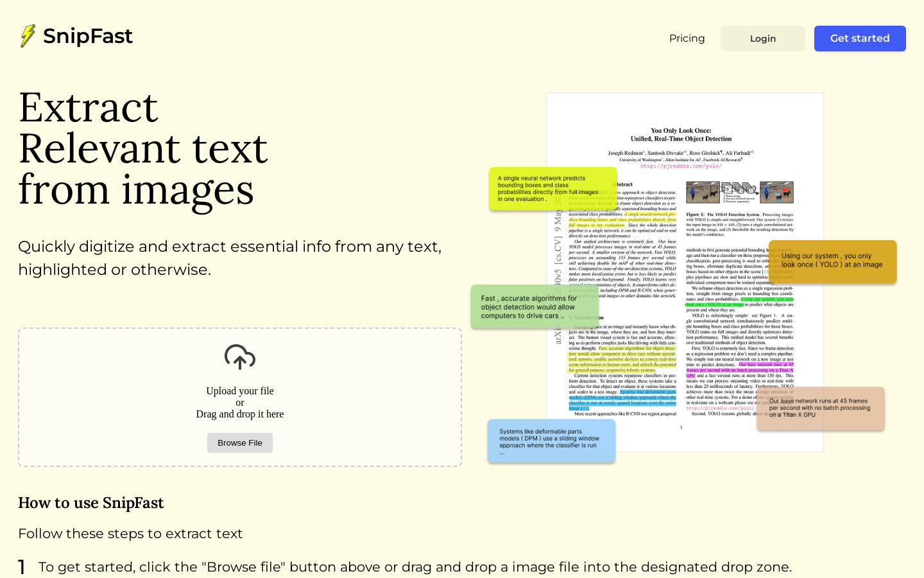Click the gold 'Using our system, you only' note
This screenshot has width=924, height=578.
coord(833,261)
